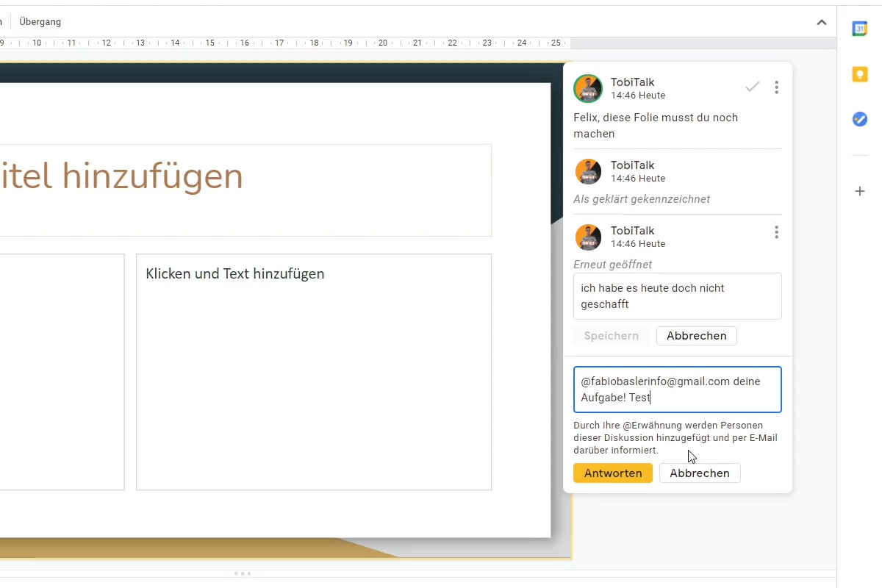
Task: Select the slide title placeholder 'itel hinzufügen'
Action: point(245,190)
